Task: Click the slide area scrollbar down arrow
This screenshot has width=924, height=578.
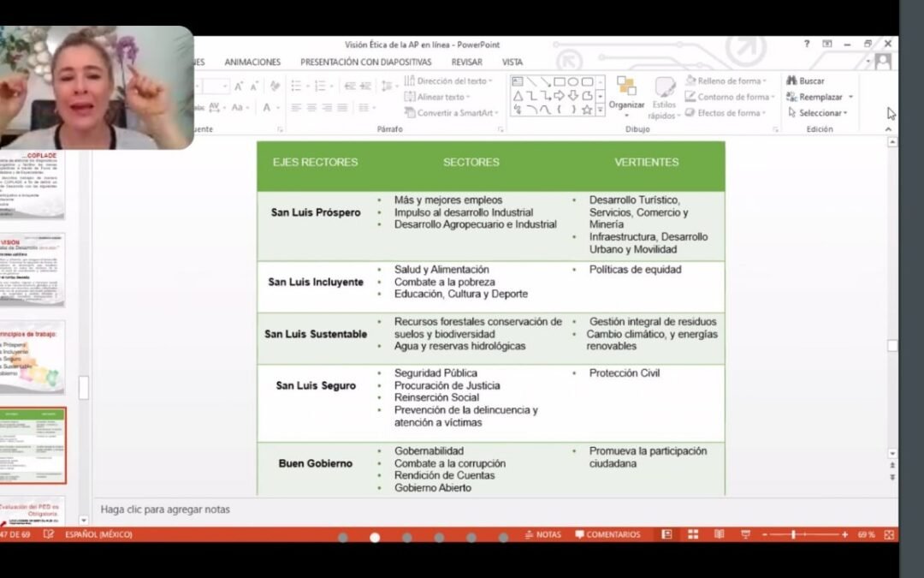Action: click(892, 454)
